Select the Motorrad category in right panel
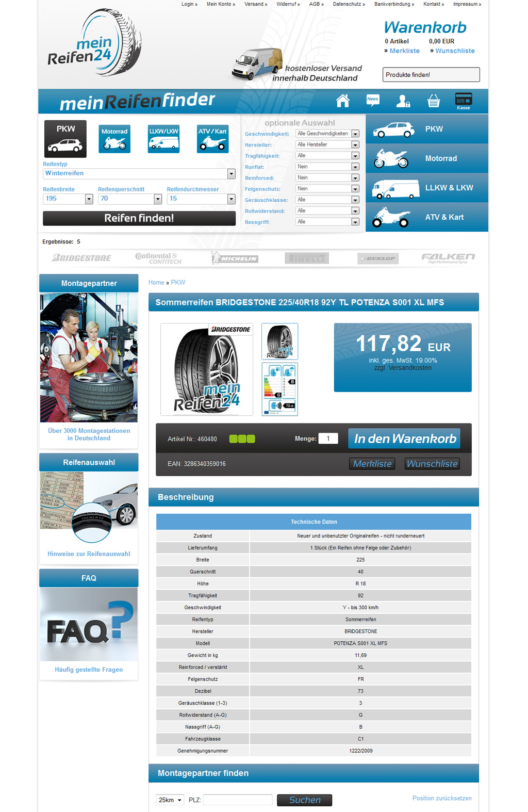Viewport: 528px width, 812px height. click(427, 158)
